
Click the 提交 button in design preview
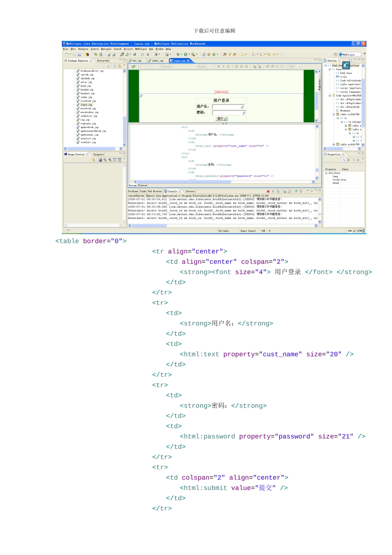click(222, 119)
